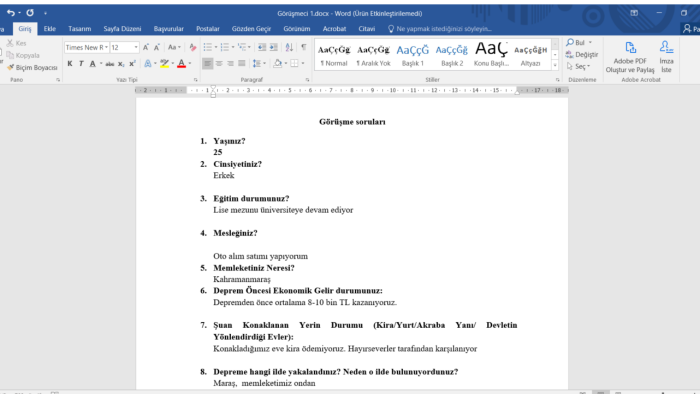
Task: Open the Tasarım ribbon tab
Action: pyautogui.click(x=79, y=29)
